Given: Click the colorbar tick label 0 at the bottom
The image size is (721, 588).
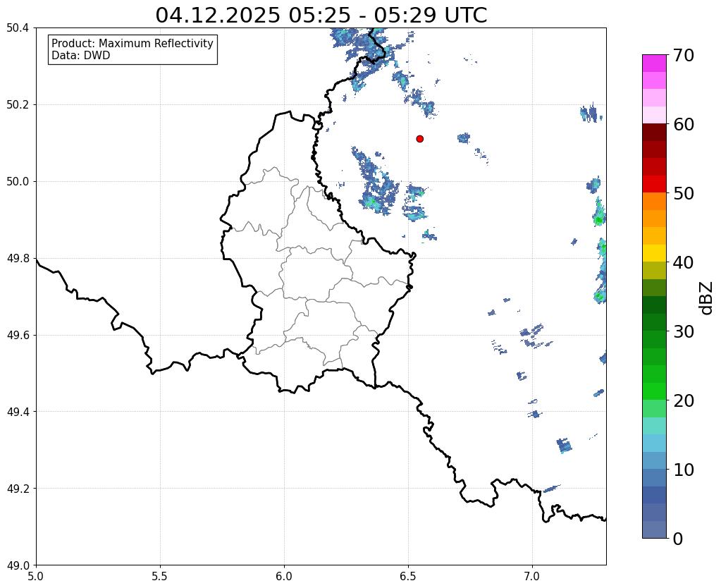Looking at the screenshot, I should click(678, 539).
